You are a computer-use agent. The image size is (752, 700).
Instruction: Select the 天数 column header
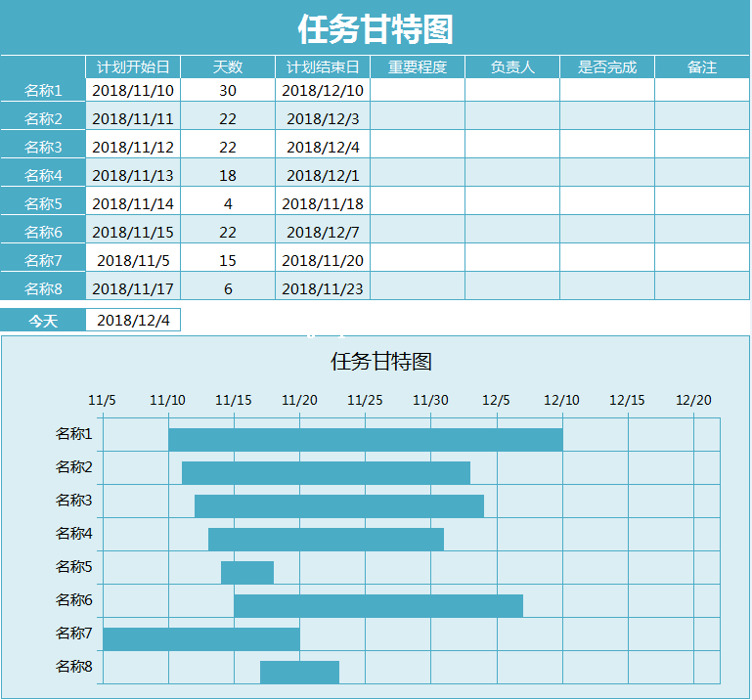(228, 67)
